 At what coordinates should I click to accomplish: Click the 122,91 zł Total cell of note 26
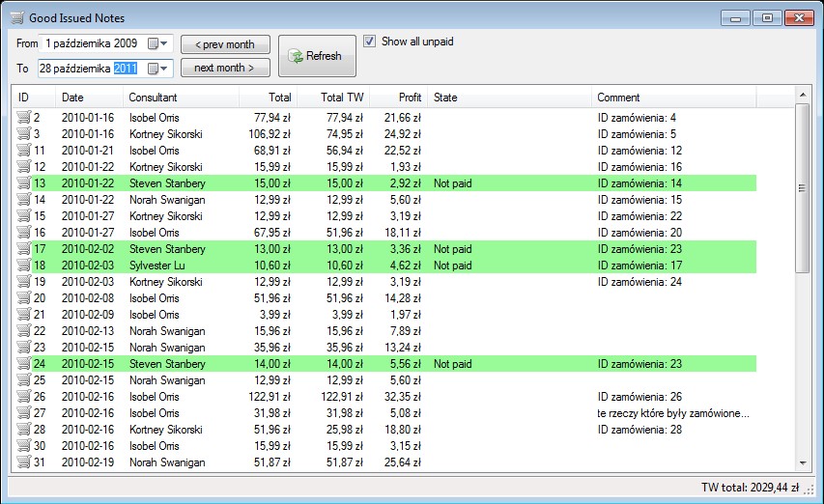point(270,397)
